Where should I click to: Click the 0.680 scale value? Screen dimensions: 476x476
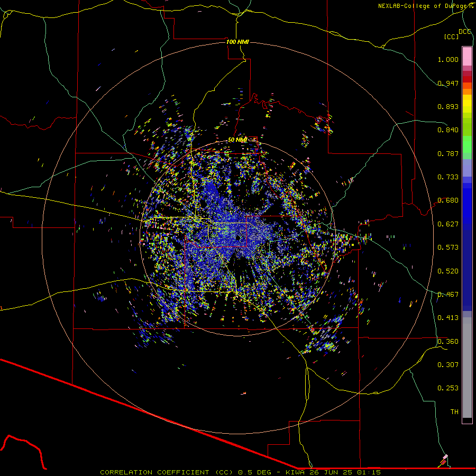(x=448, y=200)
